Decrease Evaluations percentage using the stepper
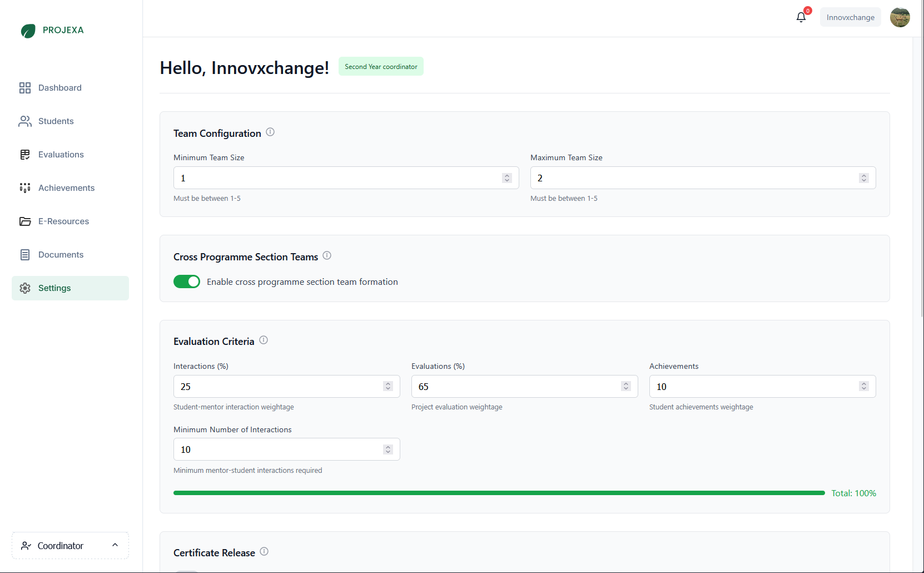The width and height of the screenshot is (924, 573). (x=625, y=389)
